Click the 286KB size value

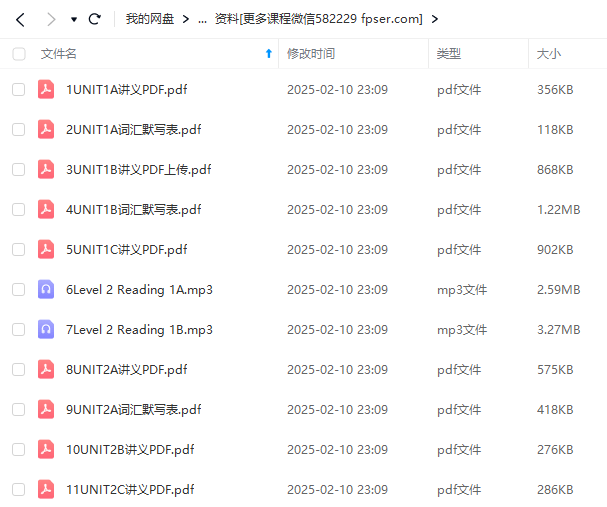pyautogui.click(x=555, y=490)
